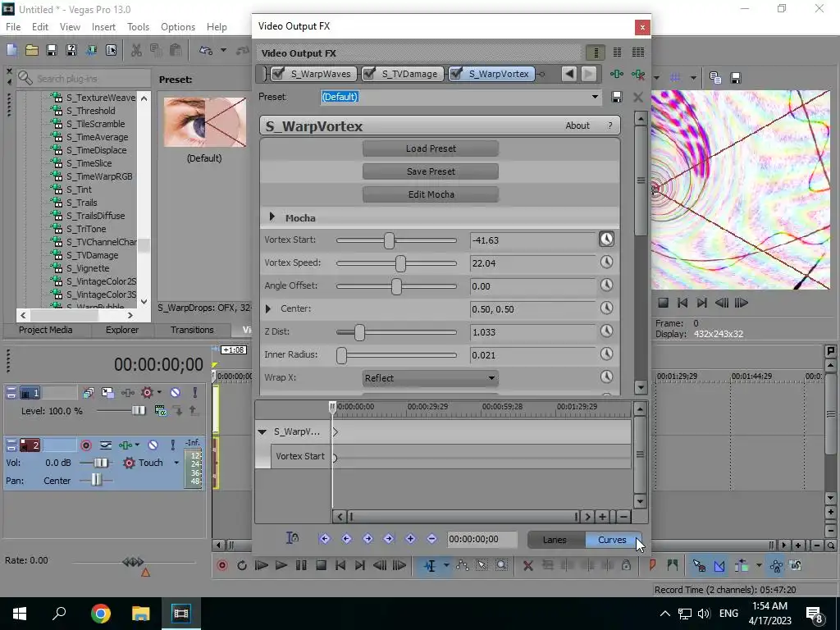Open the Insert menu

(x=103, y=27)
